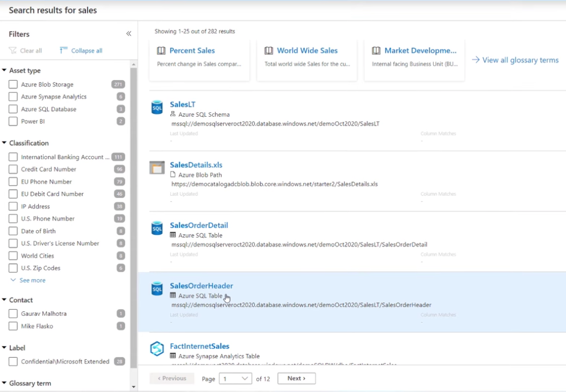Click the table icon under SalesOrderHeader
566x392 pixels.
tap(173, 295)
